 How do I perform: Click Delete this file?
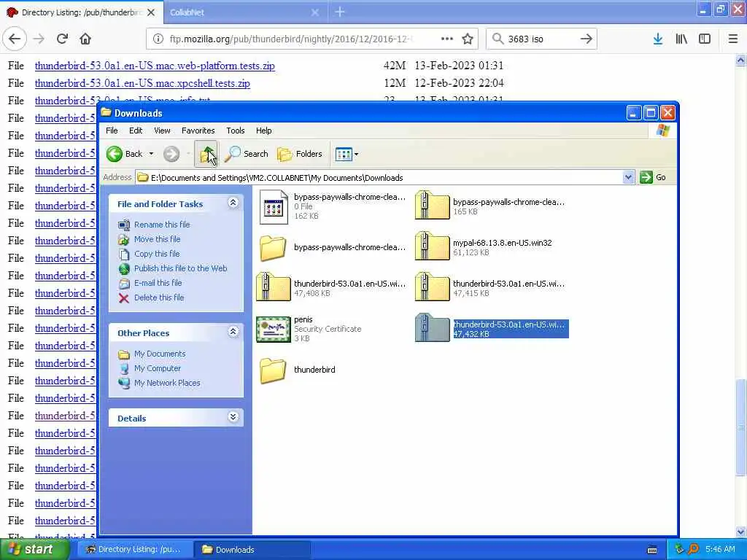point(158,297)
